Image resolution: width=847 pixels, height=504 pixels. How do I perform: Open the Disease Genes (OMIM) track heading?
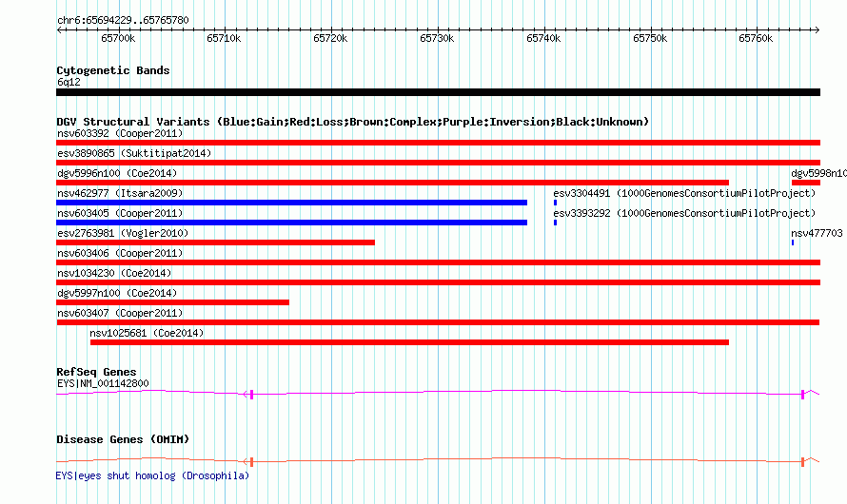coord(123,439)
